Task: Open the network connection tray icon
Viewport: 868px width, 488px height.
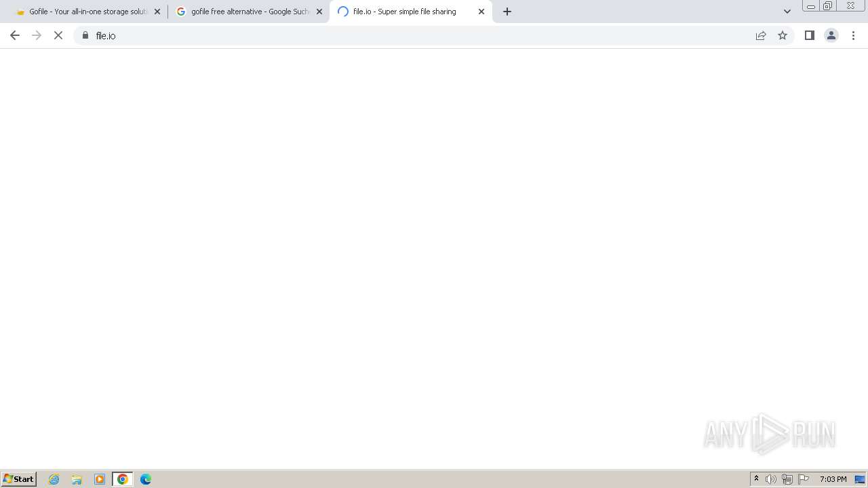Action: click(787, 479)
